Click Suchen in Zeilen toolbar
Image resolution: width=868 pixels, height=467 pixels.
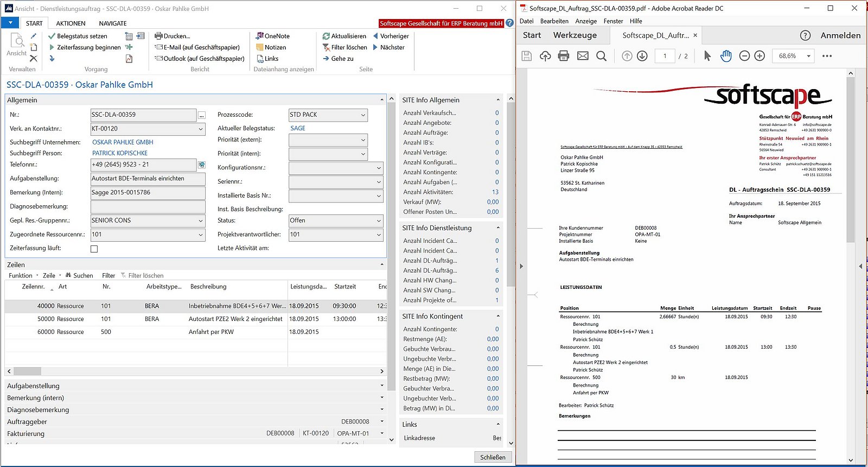click(x=79, y=275)
